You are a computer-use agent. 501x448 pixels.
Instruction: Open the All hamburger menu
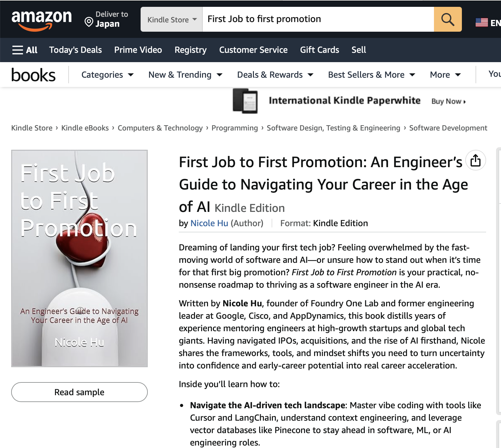[x=25, y=50]
